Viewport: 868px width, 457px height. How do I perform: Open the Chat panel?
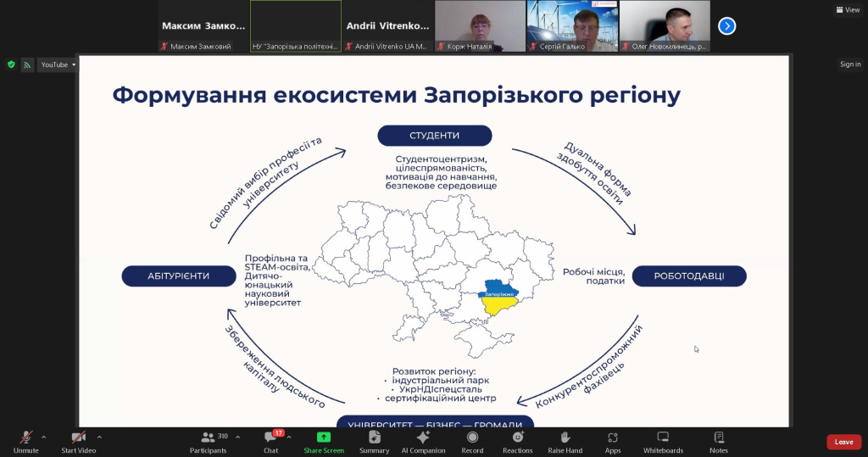270,442
